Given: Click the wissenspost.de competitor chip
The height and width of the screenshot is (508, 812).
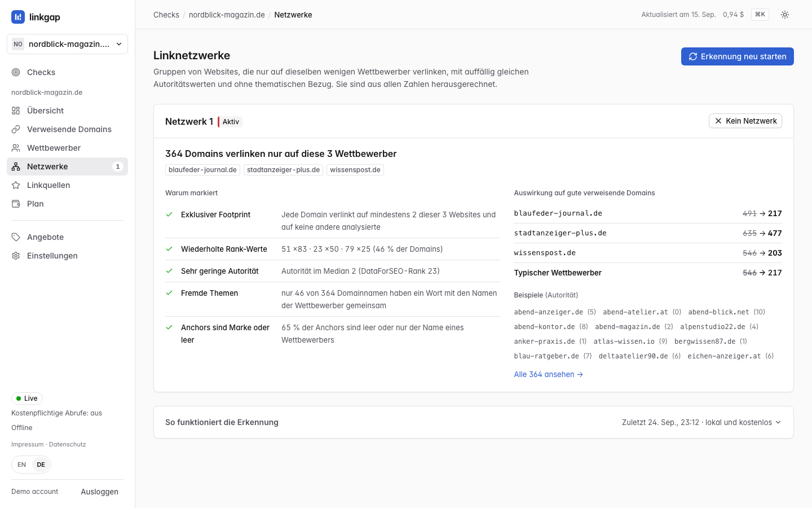Looking at the screenshot, I should [x=355, y=170].
